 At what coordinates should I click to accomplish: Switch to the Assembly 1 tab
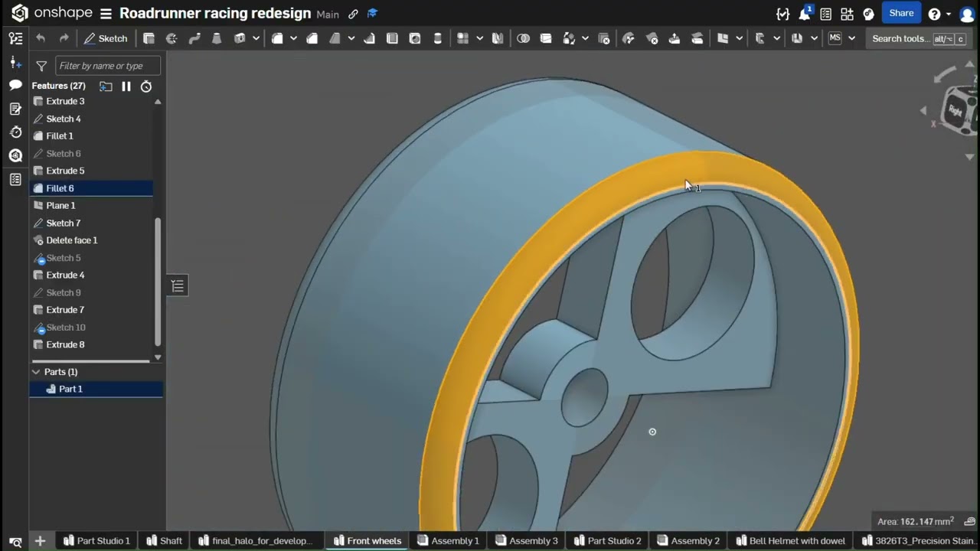pos(448,540)
